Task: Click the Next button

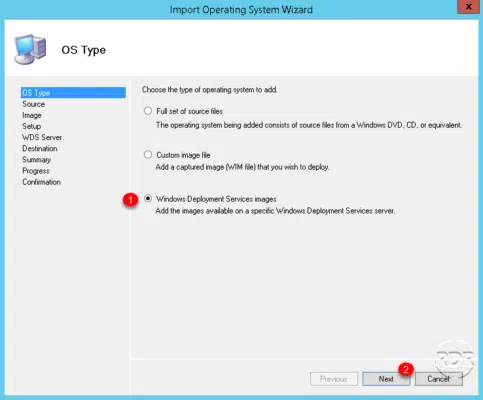Action: [x=386, y=379]
